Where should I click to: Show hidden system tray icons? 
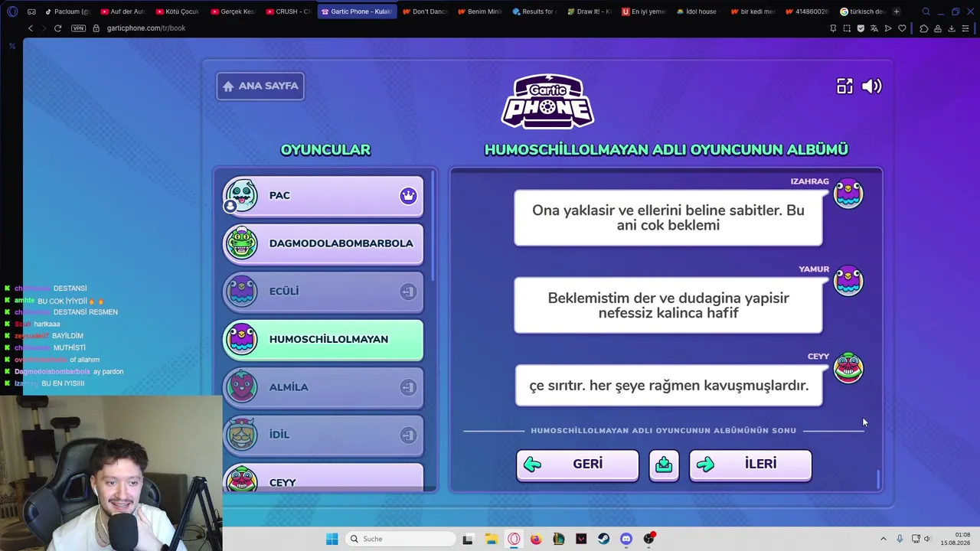[x=883, y=539]
